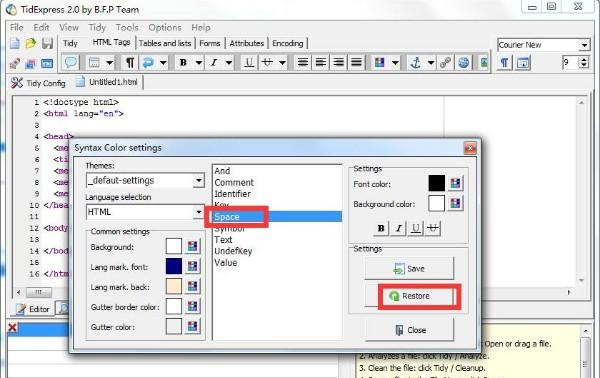Justify text with the toolbar alignment icon
Viewport: 600px width, 378px height.
click(x=357, y=62)
